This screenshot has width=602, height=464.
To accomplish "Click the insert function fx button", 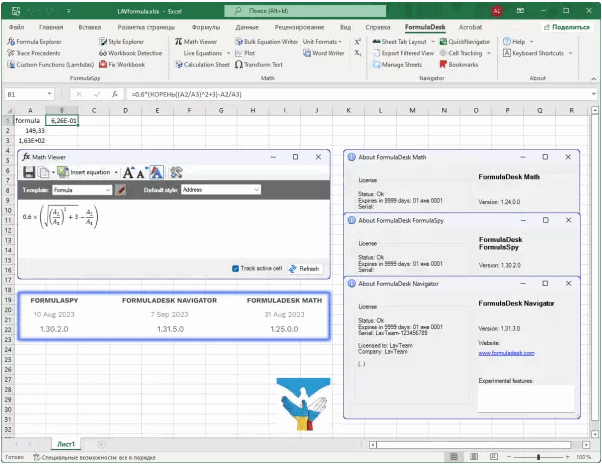I will [114, 94].
